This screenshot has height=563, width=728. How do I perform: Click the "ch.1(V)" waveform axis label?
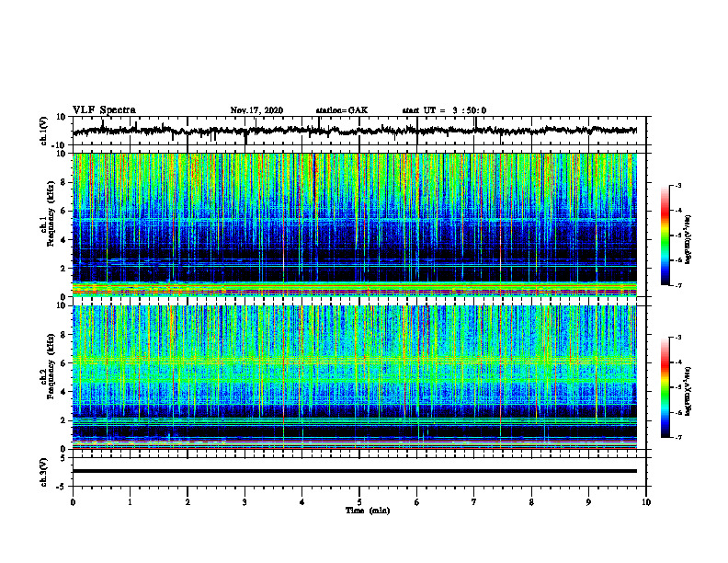click(x=44, y=131)
